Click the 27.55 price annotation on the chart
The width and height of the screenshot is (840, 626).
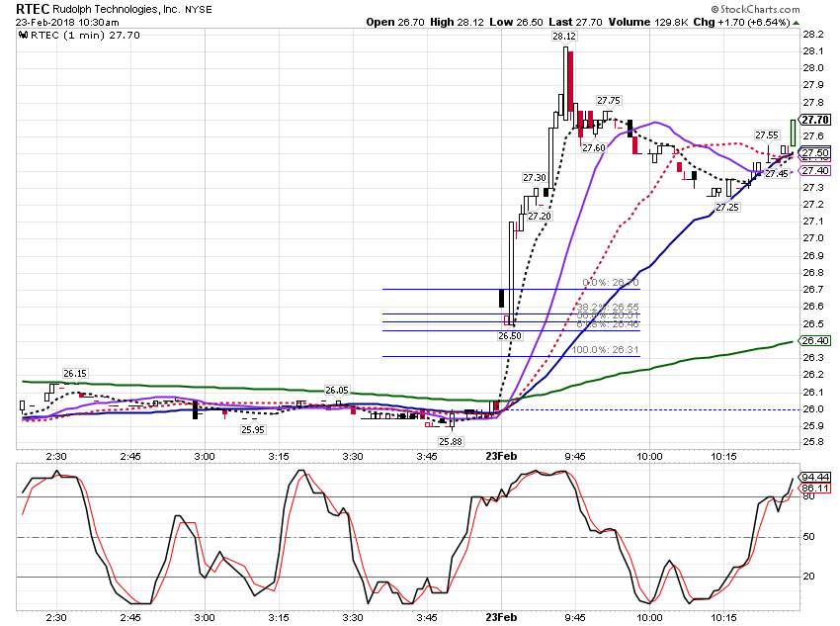[x=767, y=135]
